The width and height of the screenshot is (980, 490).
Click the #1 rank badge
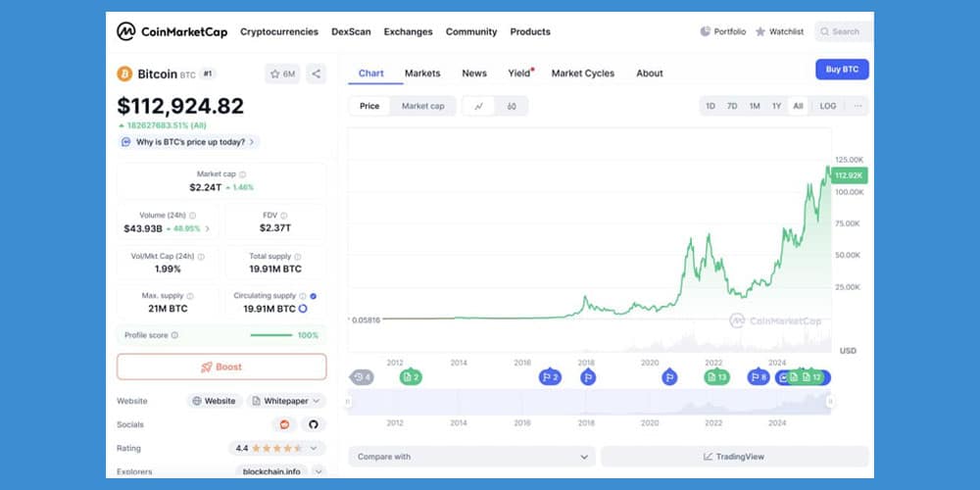click(208, 73)
